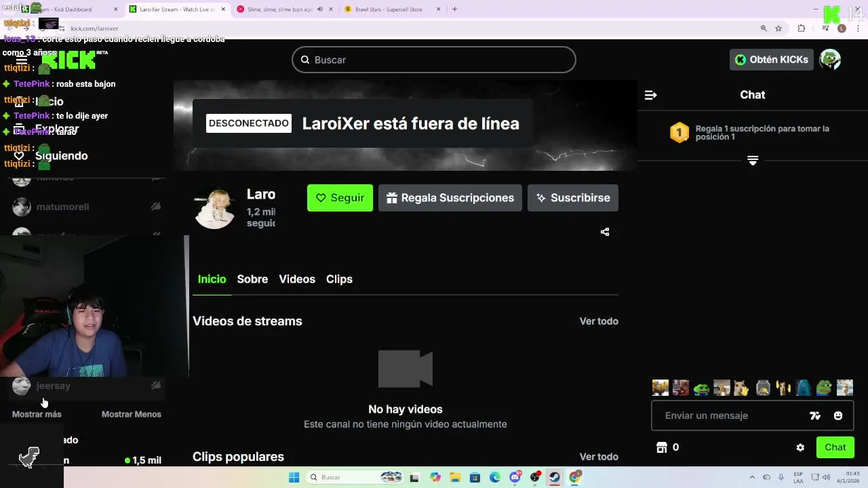The image size is (868, 488).
Task: Open Task View in taskbar
Action: pos(414,477)
